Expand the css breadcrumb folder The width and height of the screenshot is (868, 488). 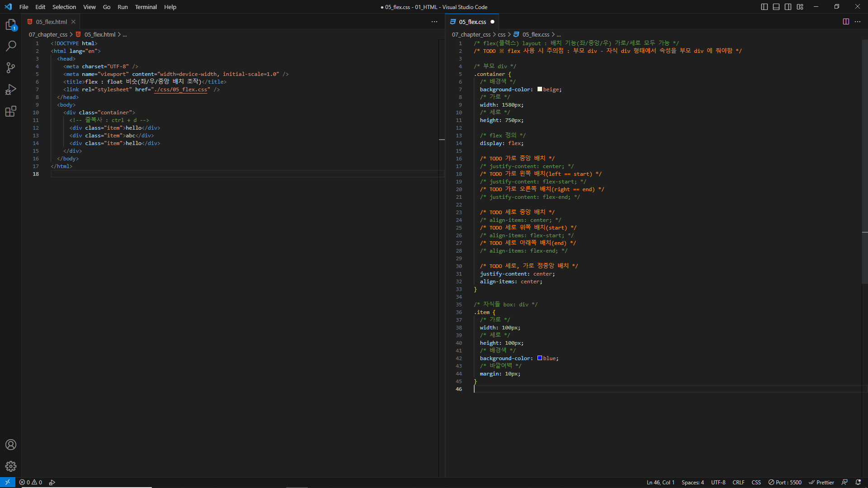[501, 34]
